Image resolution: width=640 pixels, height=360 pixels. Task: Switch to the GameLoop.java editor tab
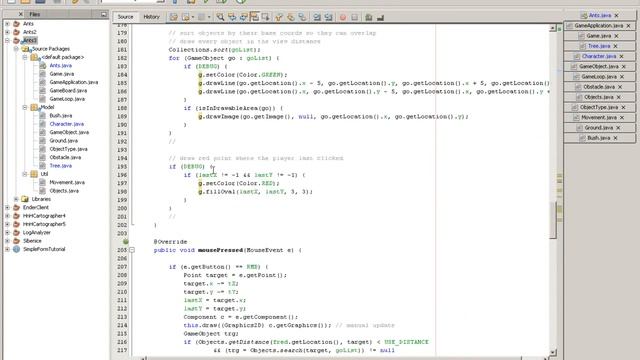point(599,77)
